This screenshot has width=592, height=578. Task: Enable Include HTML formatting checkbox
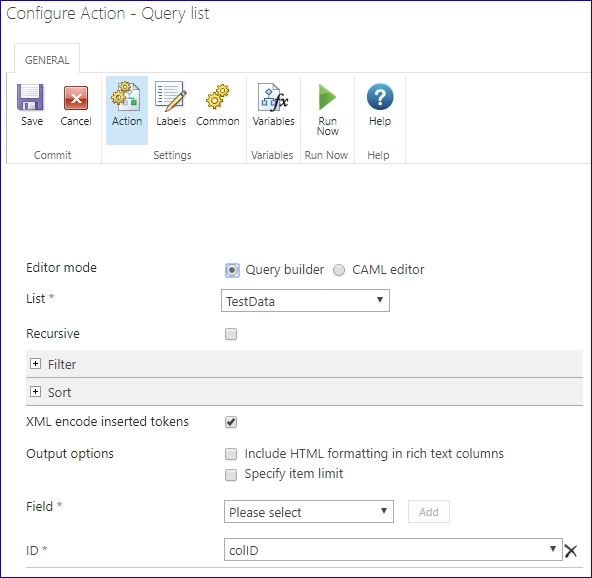(231, 453)
